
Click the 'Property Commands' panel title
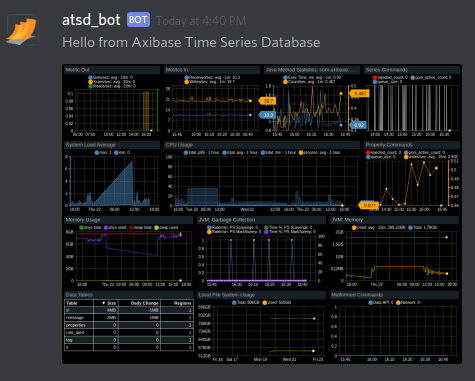coord(389,145)
